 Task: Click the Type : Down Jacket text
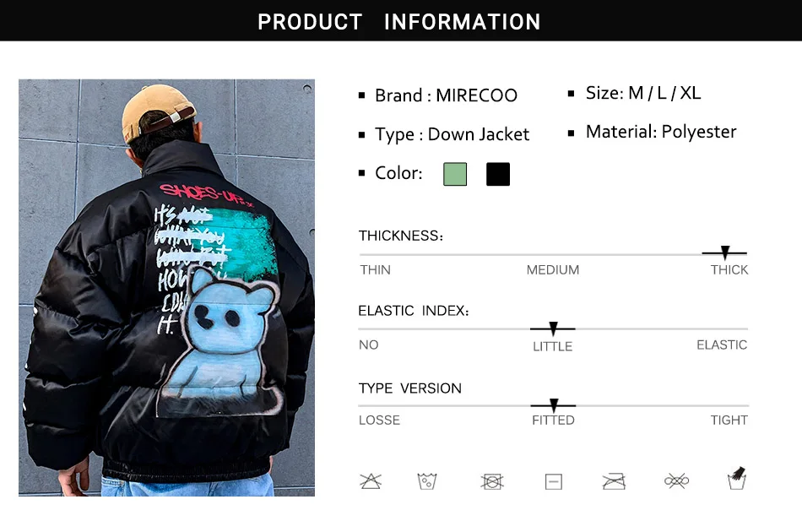pos(452,134)
